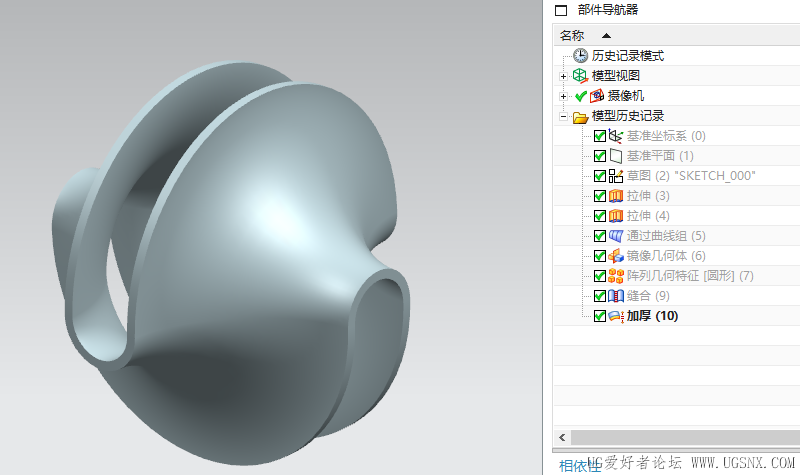Disable the 加厚 (10) feature checkbox

pos(600,316)
